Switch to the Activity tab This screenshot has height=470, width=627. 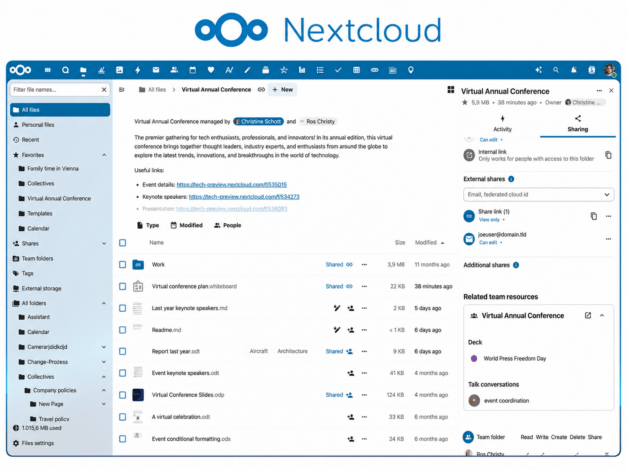click(502, 124)
